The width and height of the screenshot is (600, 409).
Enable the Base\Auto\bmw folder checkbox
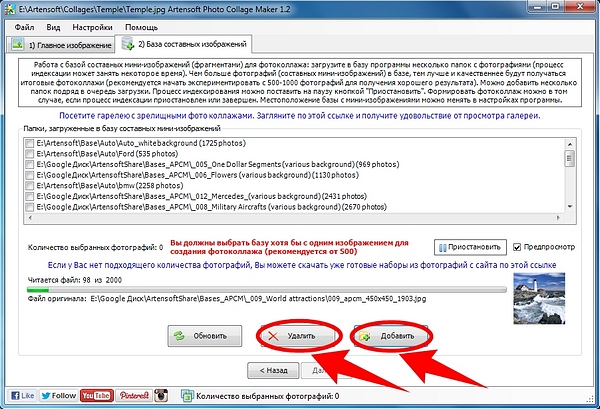pos(29,186)
